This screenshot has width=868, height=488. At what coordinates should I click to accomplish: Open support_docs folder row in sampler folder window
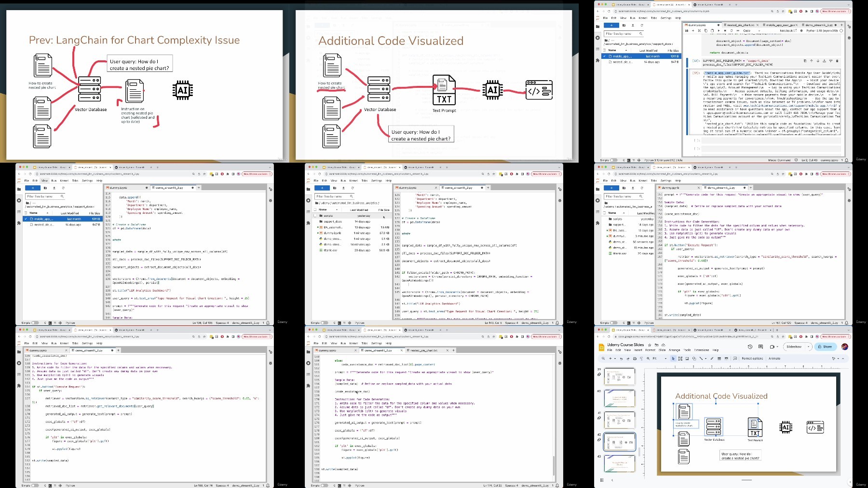pyautogui.click(x=353, y=222)
